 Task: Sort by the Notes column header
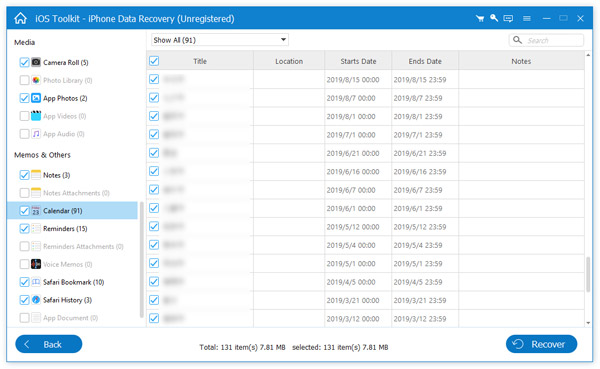(521, 61)
